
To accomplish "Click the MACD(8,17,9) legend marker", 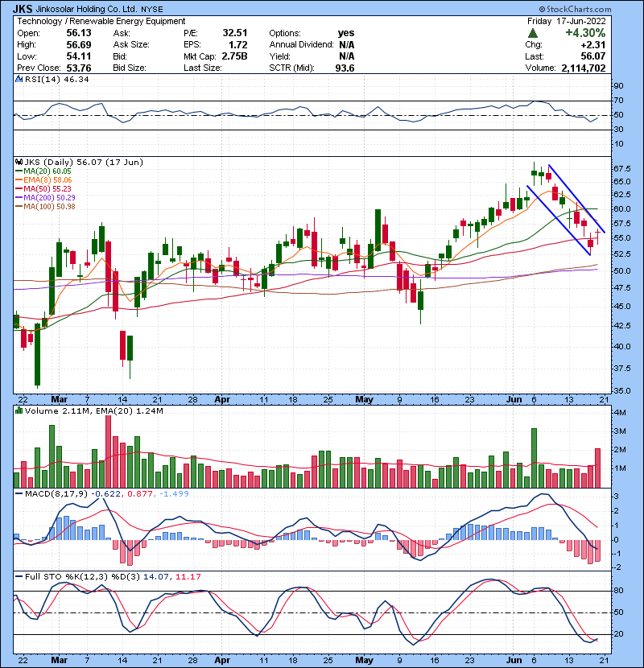I will click(18, 493).
